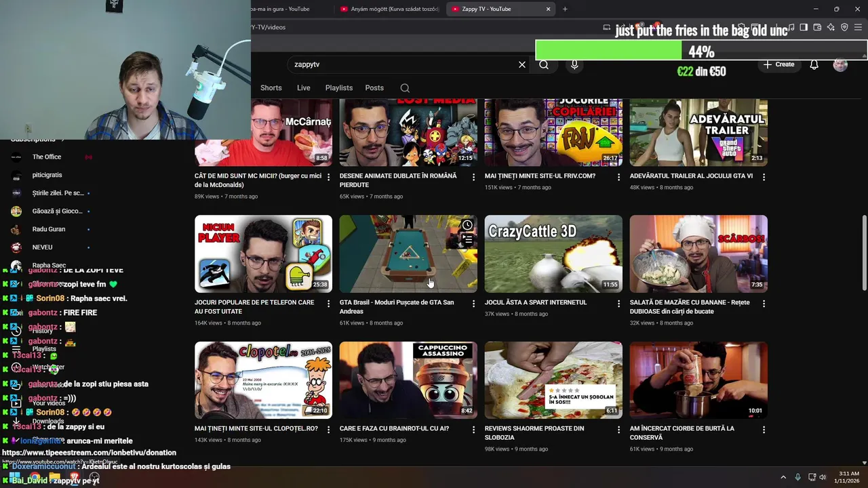The height and width of the screenshot is (488, 868).
Task: Play the CrazyCattle 3D thumbnail video
Action: point(553,253)
